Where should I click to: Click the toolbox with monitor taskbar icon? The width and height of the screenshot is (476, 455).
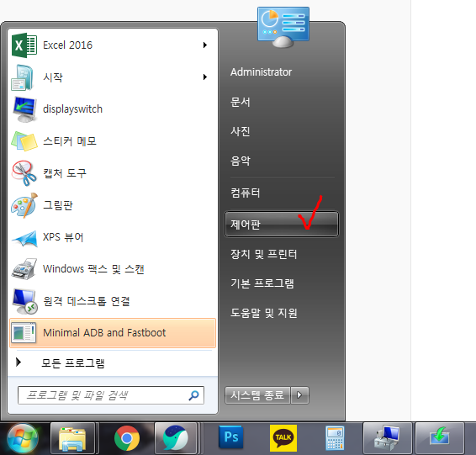pyautogui.click(x=387, y=438)
